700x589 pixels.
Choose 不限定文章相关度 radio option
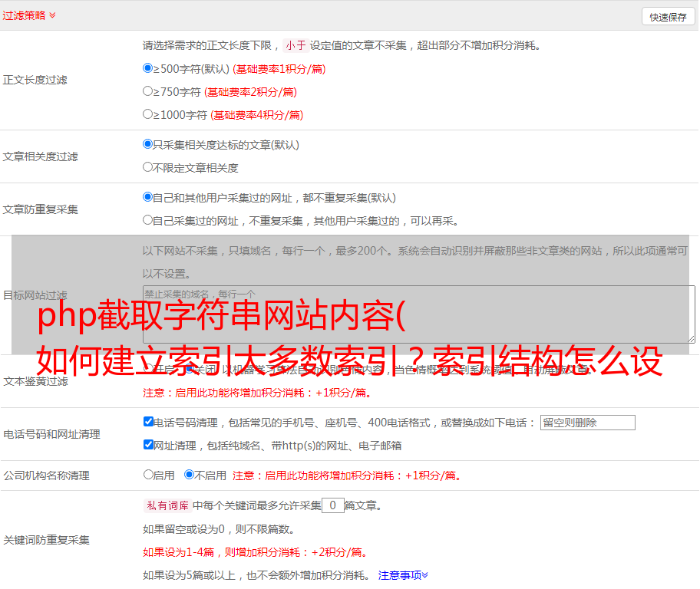click(147, 167)
